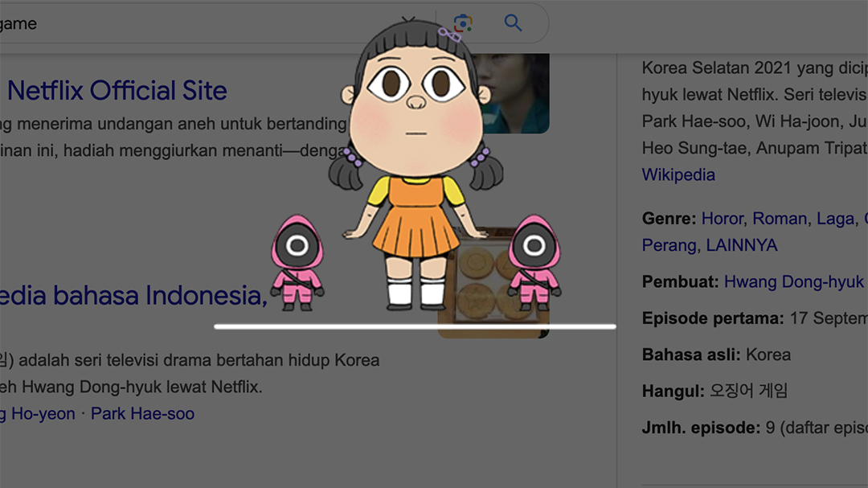Viewport: 868px width, 488px height.
Task: Click the magnifying glass search icon
Action: [x=513, y=23]
